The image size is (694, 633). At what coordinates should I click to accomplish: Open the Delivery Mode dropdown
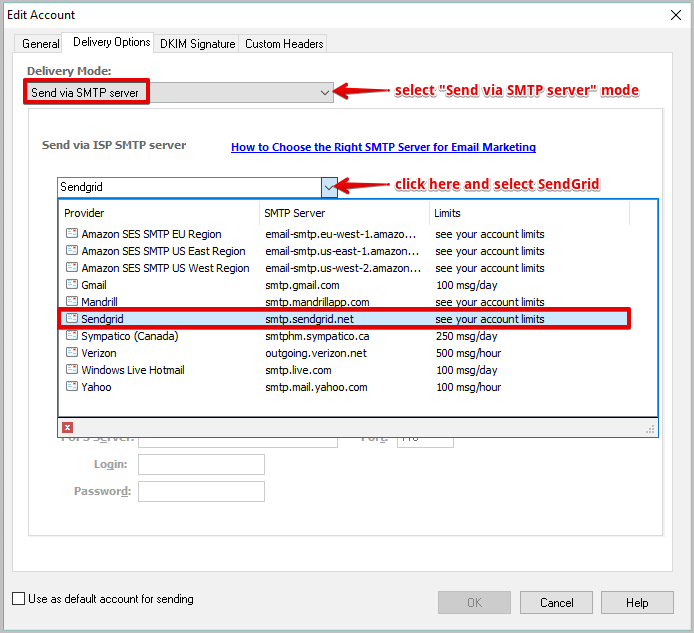pos(324,93)
